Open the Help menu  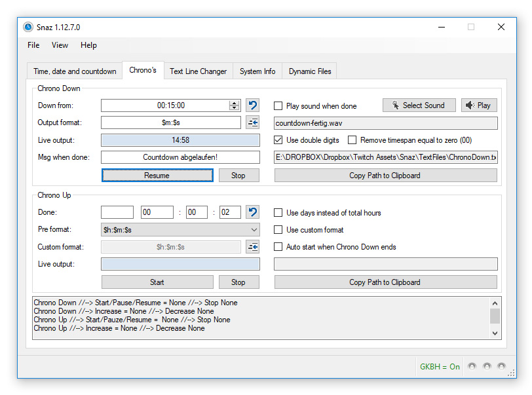[x=88, y=45]
